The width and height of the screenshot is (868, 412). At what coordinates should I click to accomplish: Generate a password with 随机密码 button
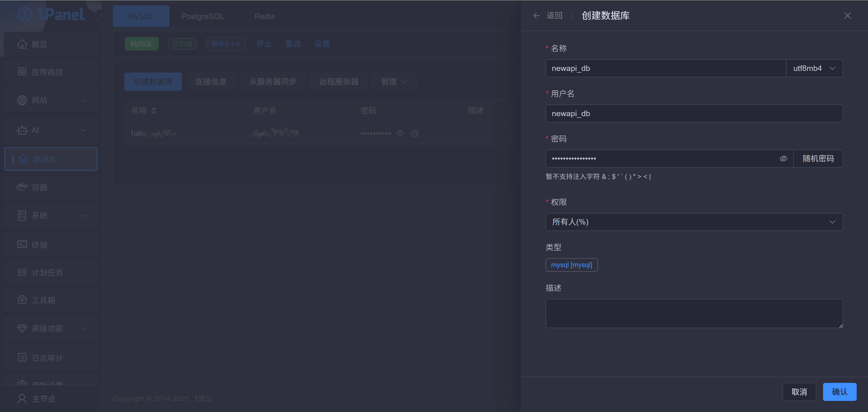pos(818,159)
